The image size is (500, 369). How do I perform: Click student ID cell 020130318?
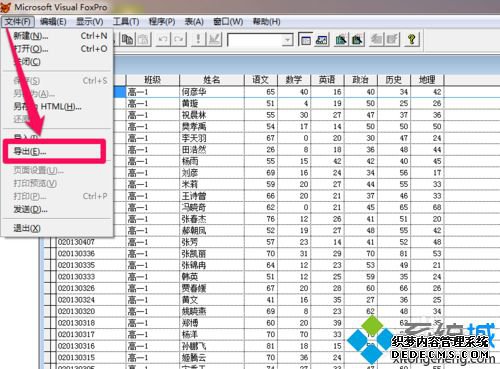click(91, 323)
